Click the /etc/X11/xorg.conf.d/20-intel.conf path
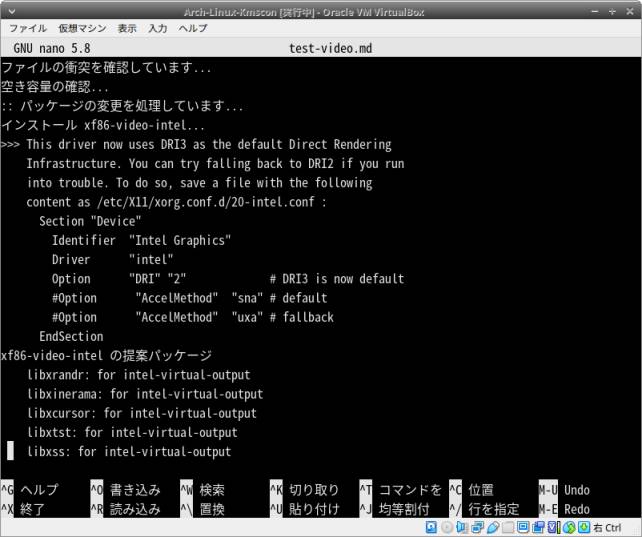This screenshot has width=642, height=537. [206, 202]
